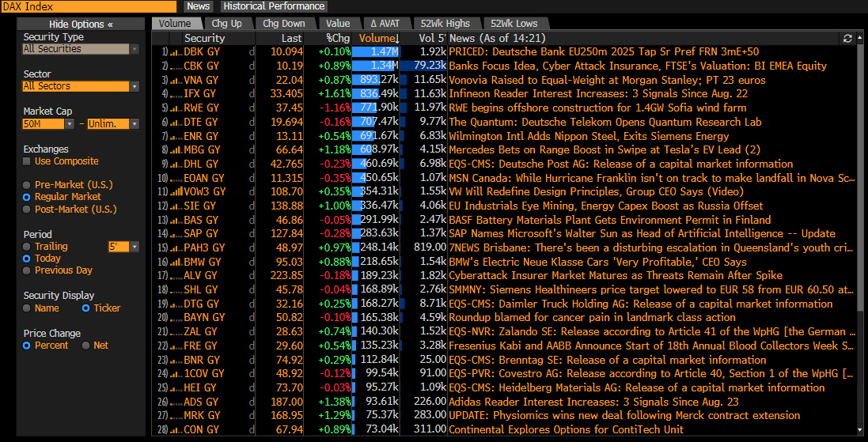
Task: Select the Previous Day radio button
Action: pos(26,270)
